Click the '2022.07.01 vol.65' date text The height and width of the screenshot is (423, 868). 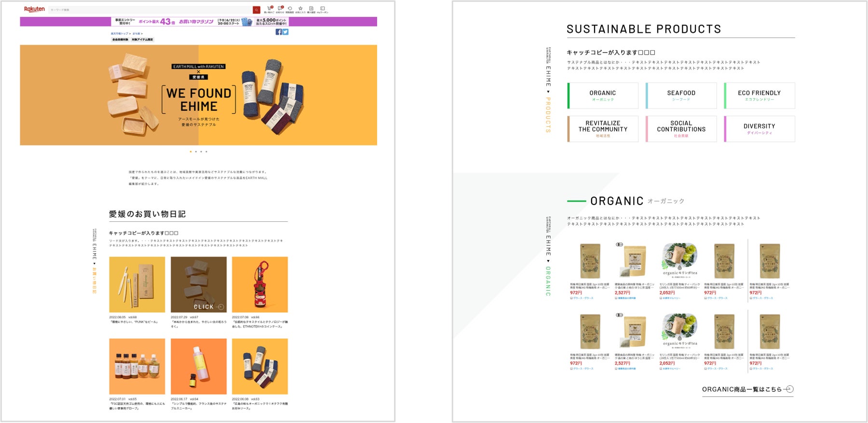pyautogui.click(x=123, y=399)
